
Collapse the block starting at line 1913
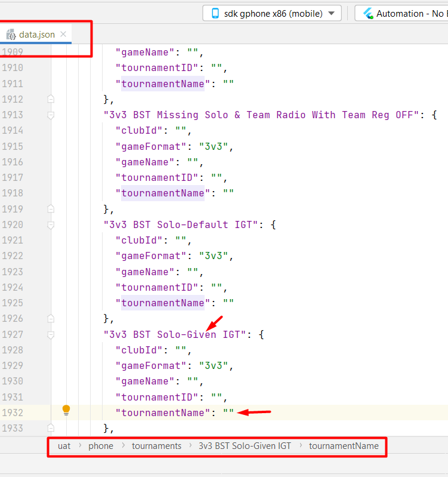(51, 115)
